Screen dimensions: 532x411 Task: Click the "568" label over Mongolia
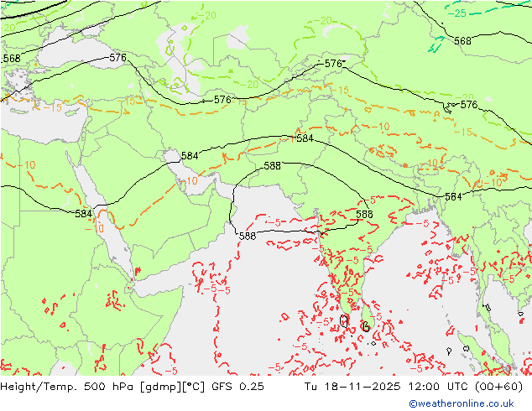pyautogui.click(x=463, y=41)
